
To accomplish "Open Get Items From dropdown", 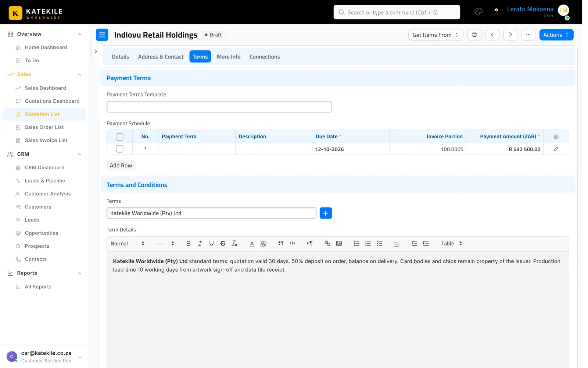I will pos(435,35).
